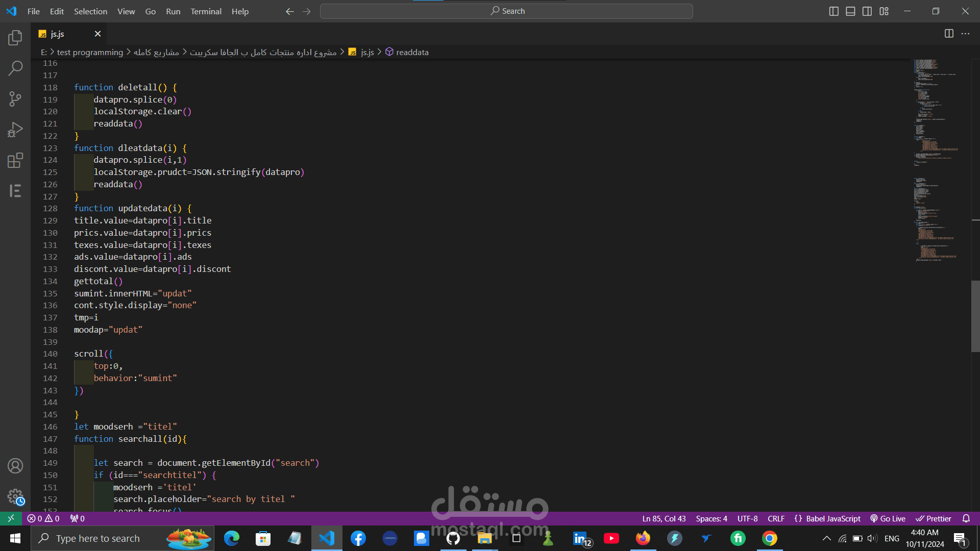The image size is (980, 551).
Task: Toggle the Secondary Side Bar layout button
Action: [x=867, y=11]
